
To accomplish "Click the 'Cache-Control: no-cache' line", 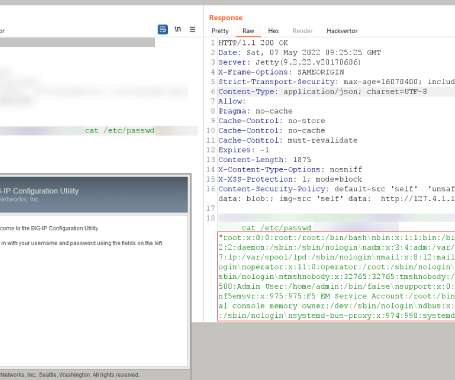I will coord(272,130).
